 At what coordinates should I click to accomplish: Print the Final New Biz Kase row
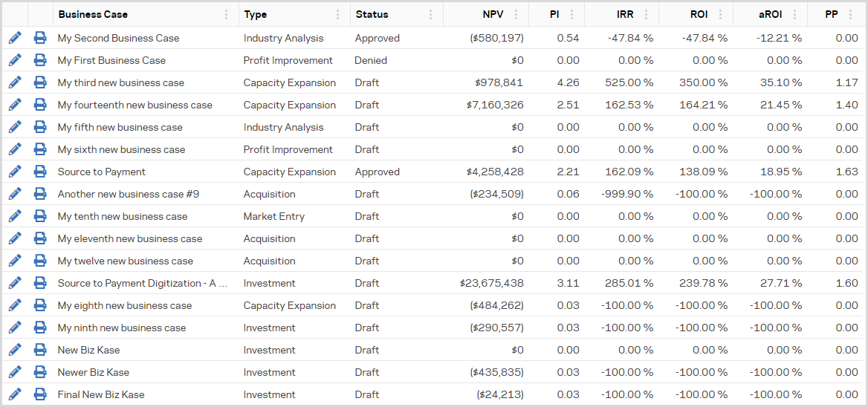point(40,394)
